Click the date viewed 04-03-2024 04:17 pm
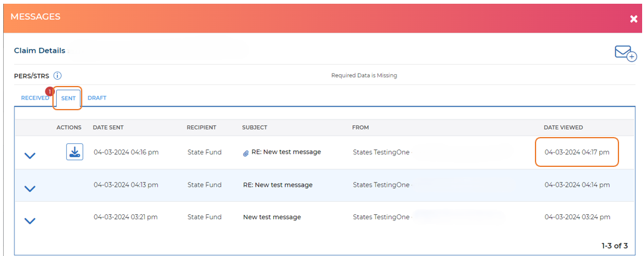The width and height of the screenshot is (644, 256). (577, 152)
